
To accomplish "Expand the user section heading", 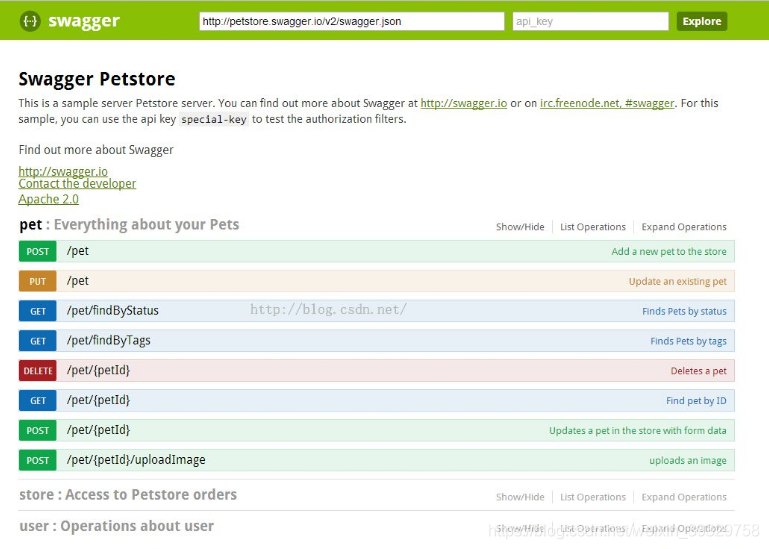I will tap(117, 526).
